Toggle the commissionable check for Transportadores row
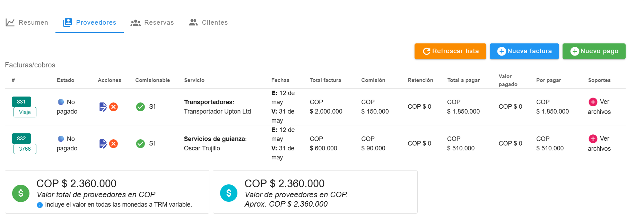 click(140, 107)
